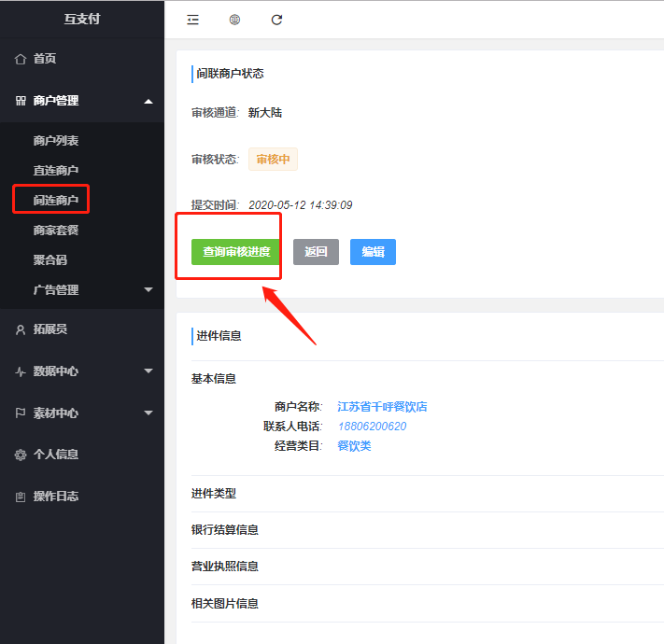Click the pulse icon beside 数据中心
This screenshot has height=644, width=664.
point(21,371)
